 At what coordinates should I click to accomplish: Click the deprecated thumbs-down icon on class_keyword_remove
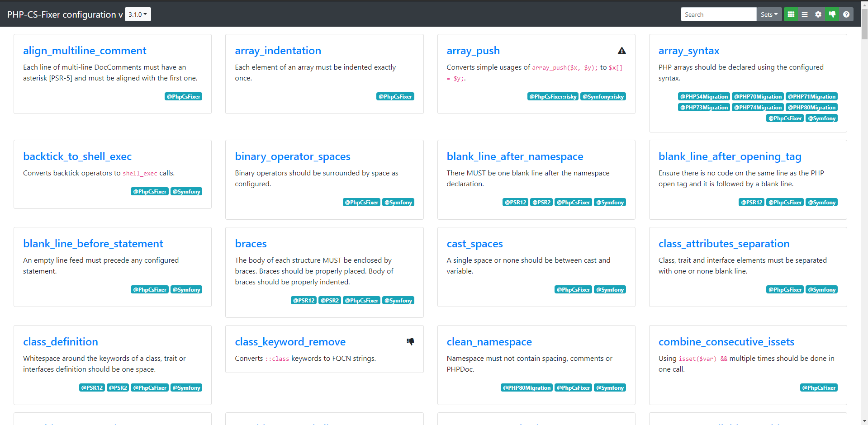point(410,342)
